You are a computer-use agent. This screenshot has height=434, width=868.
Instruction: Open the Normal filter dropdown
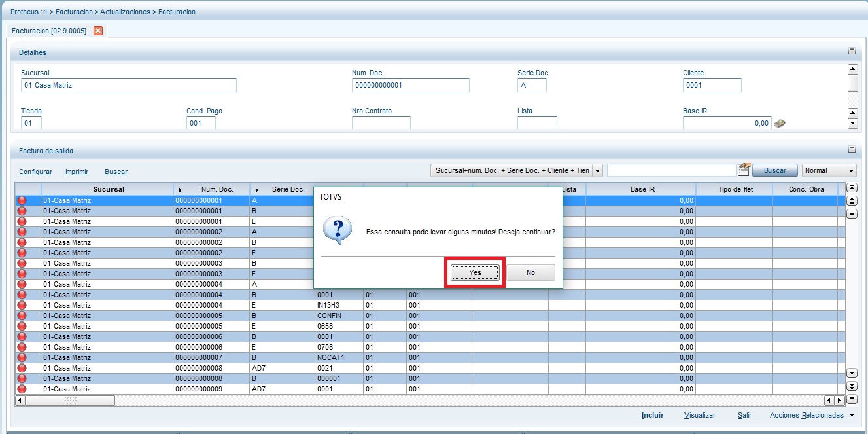829,170
